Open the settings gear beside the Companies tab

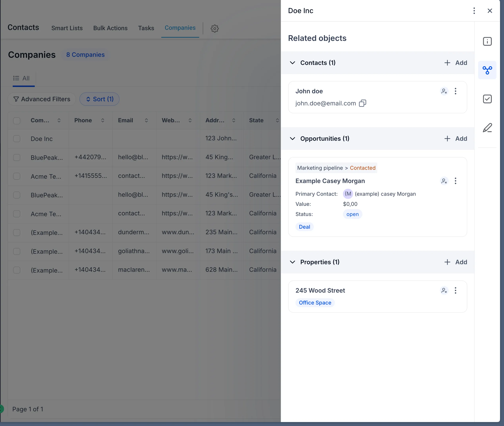coord(214,28)
